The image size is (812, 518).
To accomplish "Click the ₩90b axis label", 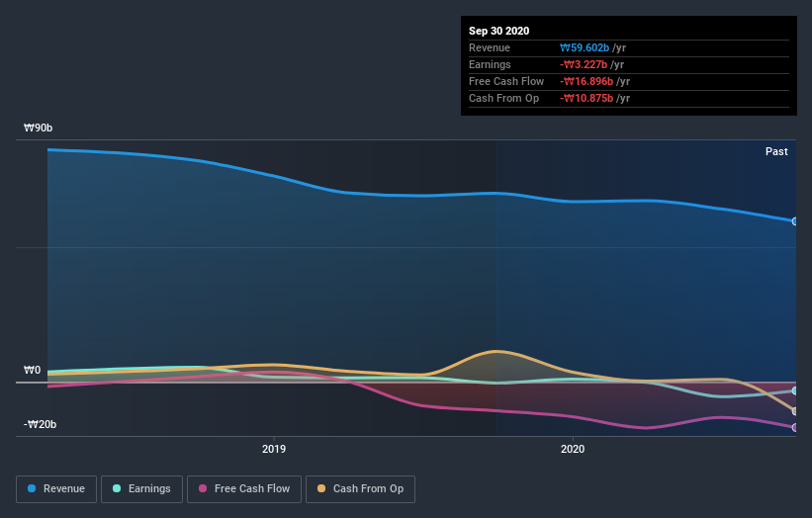I will [38, 128].
